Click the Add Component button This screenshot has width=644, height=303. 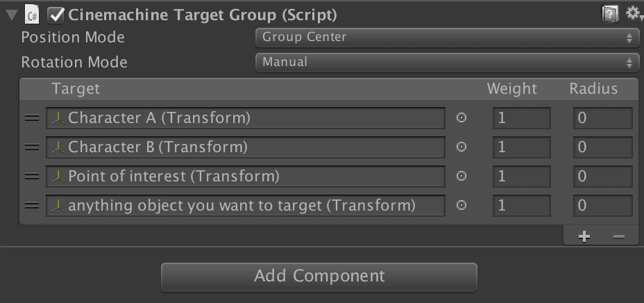(319, 277)
